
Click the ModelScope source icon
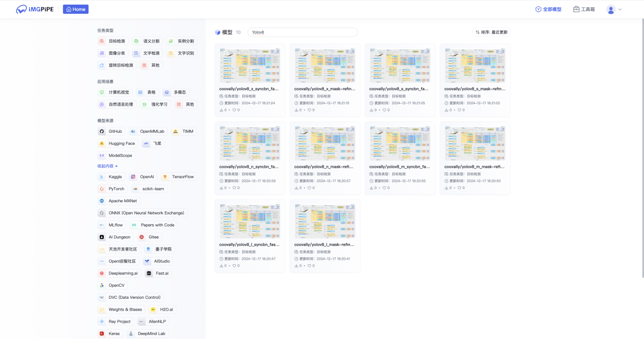point(102,156)
